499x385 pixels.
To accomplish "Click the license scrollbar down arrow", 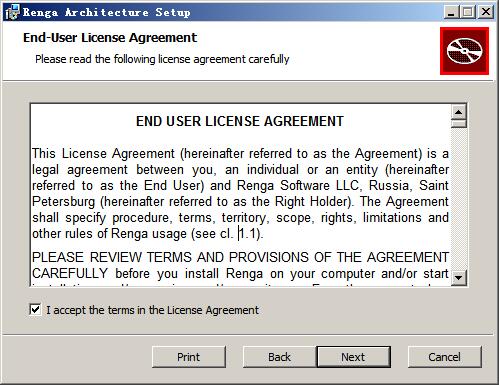I will [x=459, y=277].
